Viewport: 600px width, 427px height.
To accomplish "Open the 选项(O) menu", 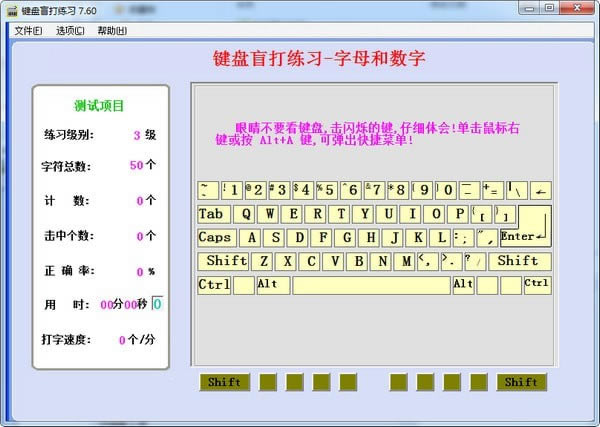I will 70,30.
